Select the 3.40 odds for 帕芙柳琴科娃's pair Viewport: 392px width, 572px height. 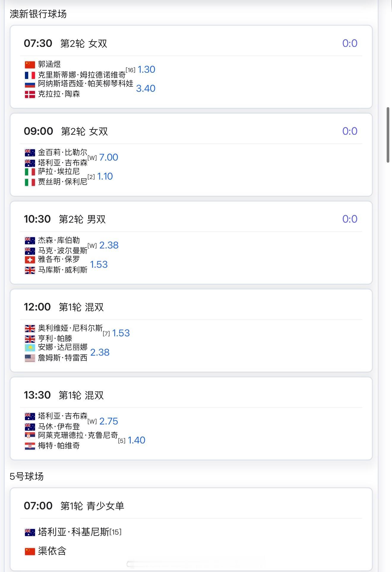pyautogui.click(x=146, y=88)
